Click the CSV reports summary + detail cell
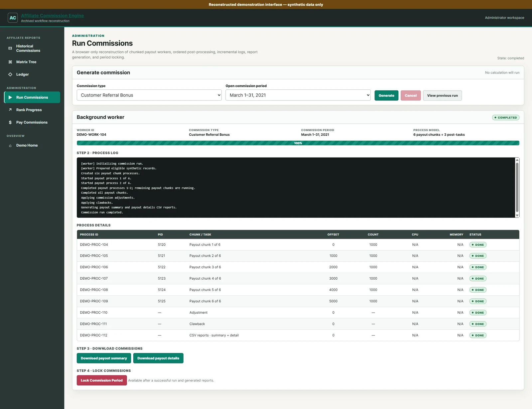The image size is (532, 409). coord(214,335)
